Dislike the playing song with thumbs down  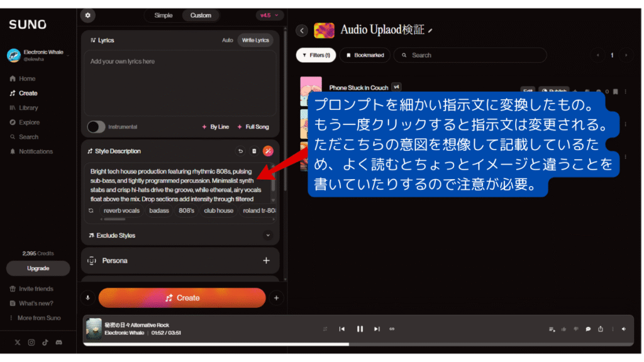pos(576,329)
